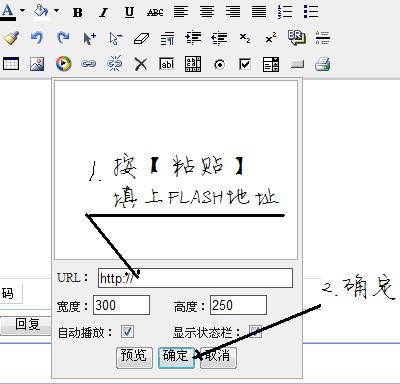Toggle the 自动播放 autoplay checkbox
400x384 pixels.
pos(127,332)
